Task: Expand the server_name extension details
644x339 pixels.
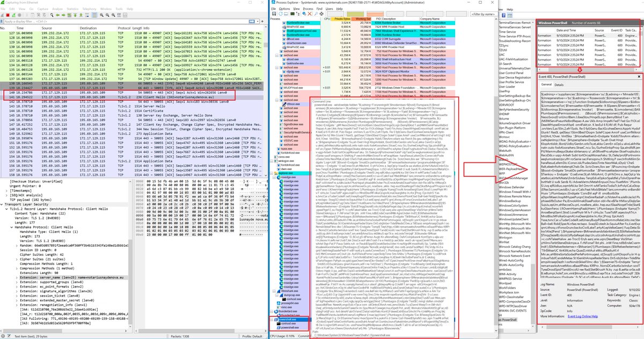Action: point(16,277)
